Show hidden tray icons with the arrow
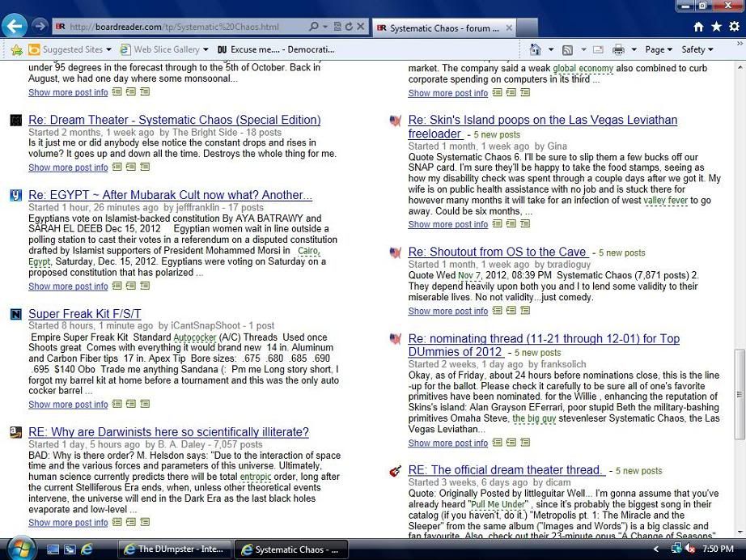 [656, 549]
